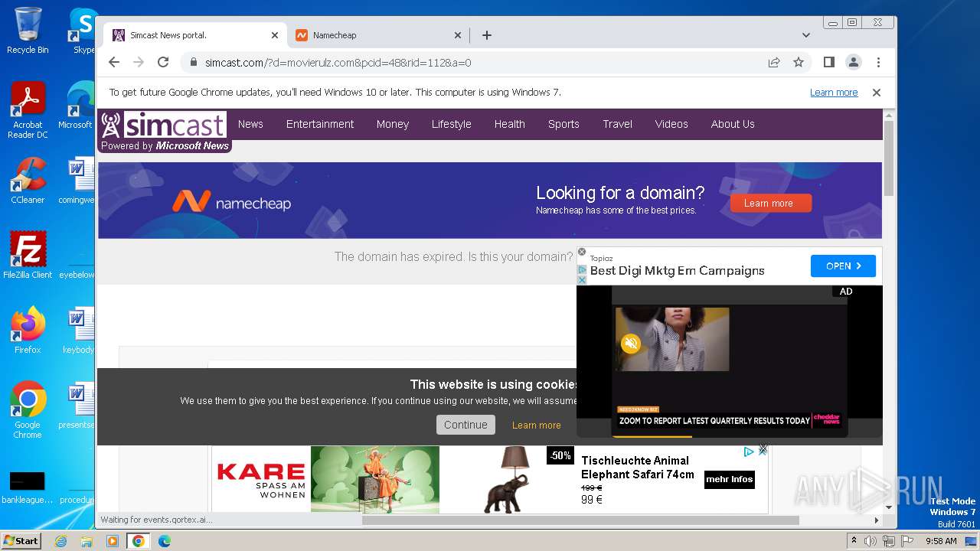Viewport: 980px width, 551px height.
Task: Click the AdChoices triangle on KARE ad
Action: (750, 452)
